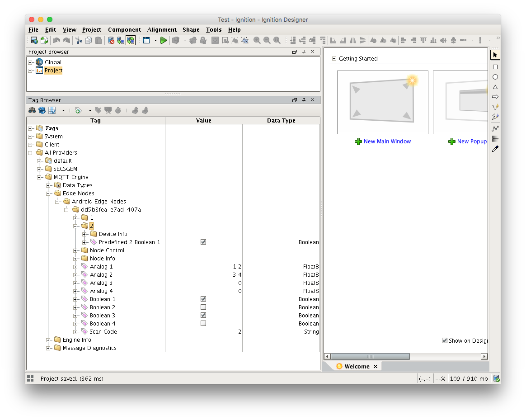
Task: Click the Update Project refresh icon
Action: [x=44, y=40]
